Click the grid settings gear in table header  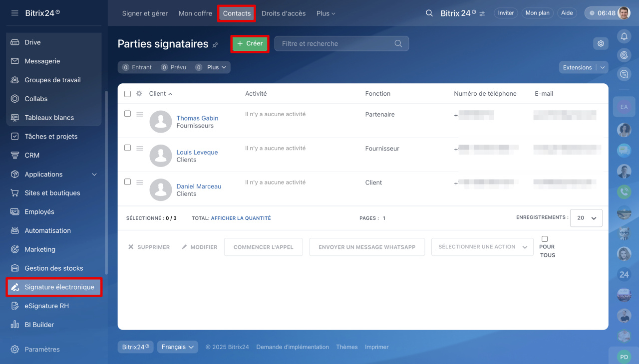point(139,94)
